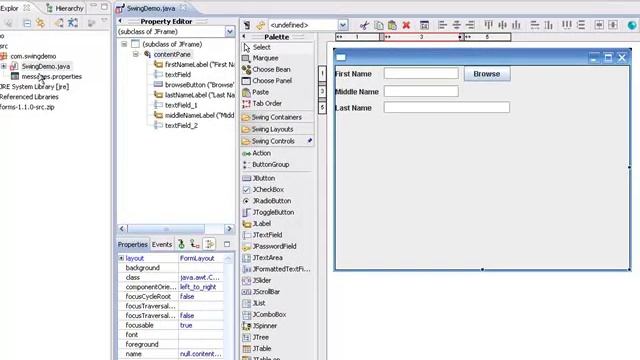Click the tree horizontal scrollbar left arrow
Viewport: 640px width, 360px height.
(122, 229)
